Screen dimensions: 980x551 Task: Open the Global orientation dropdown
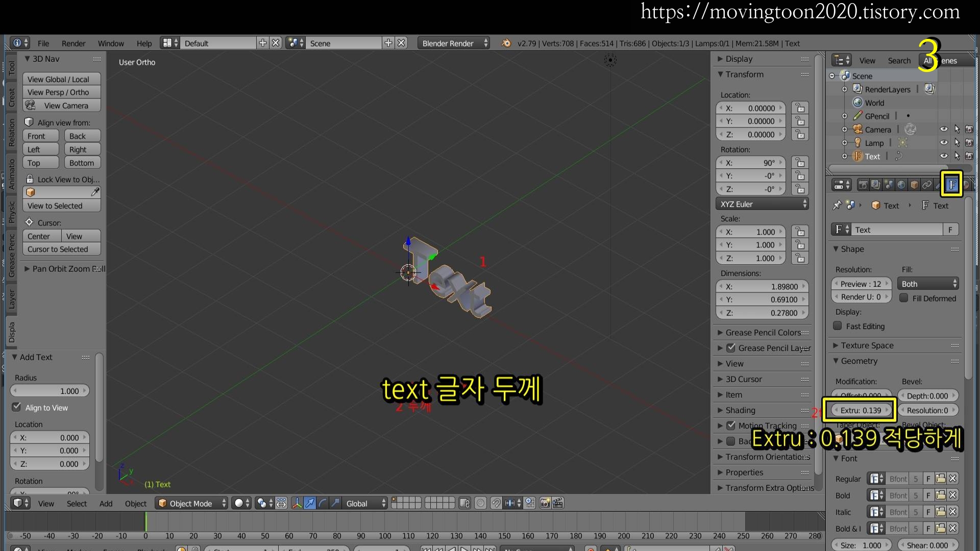364,504
